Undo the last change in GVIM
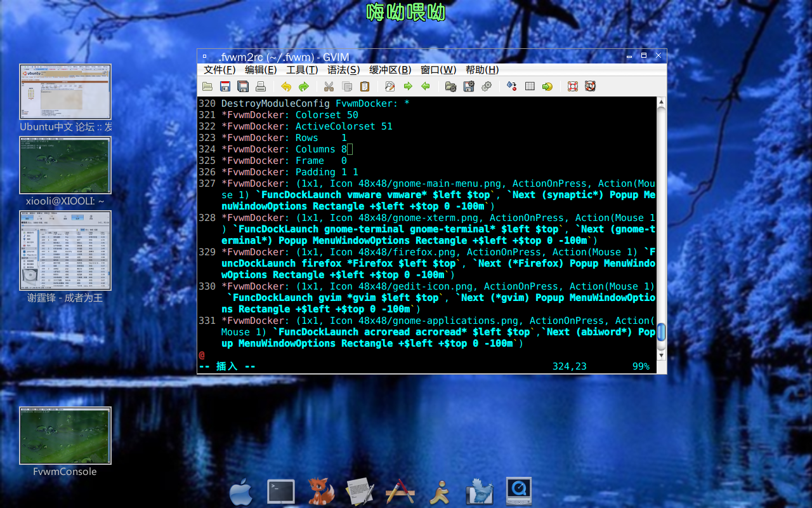 point(286,86)
